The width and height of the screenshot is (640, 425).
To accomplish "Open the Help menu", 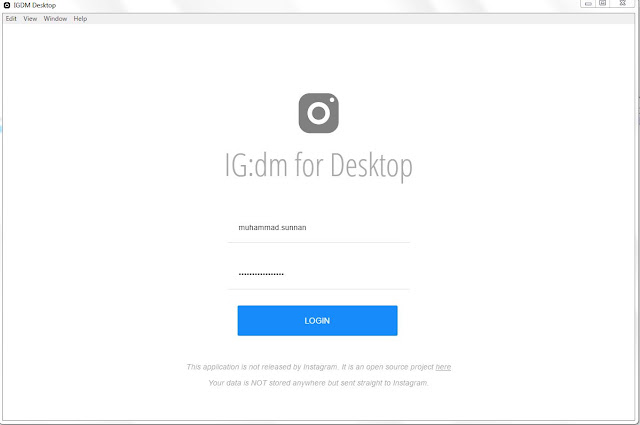I will click(80, 19).
